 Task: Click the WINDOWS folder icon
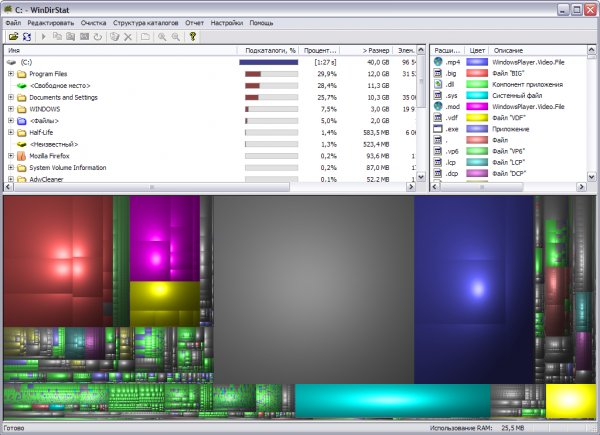point(22,109)
